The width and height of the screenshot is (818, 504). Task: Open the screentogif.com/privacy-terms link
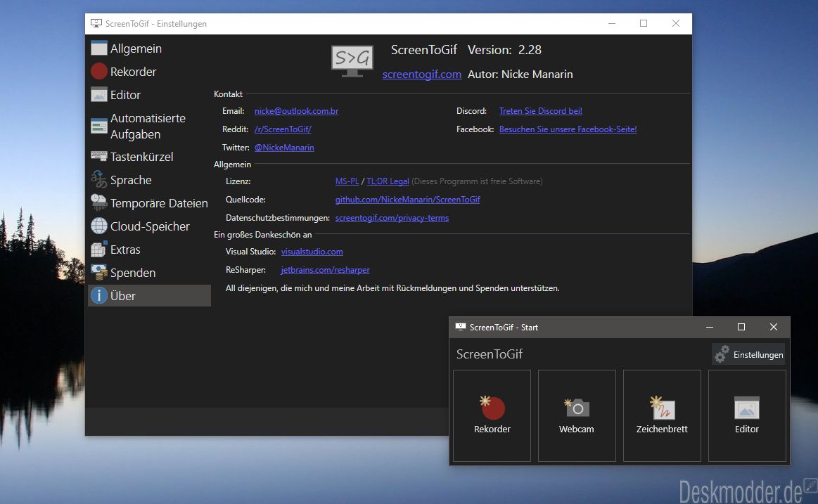click(x=392, y=218)
